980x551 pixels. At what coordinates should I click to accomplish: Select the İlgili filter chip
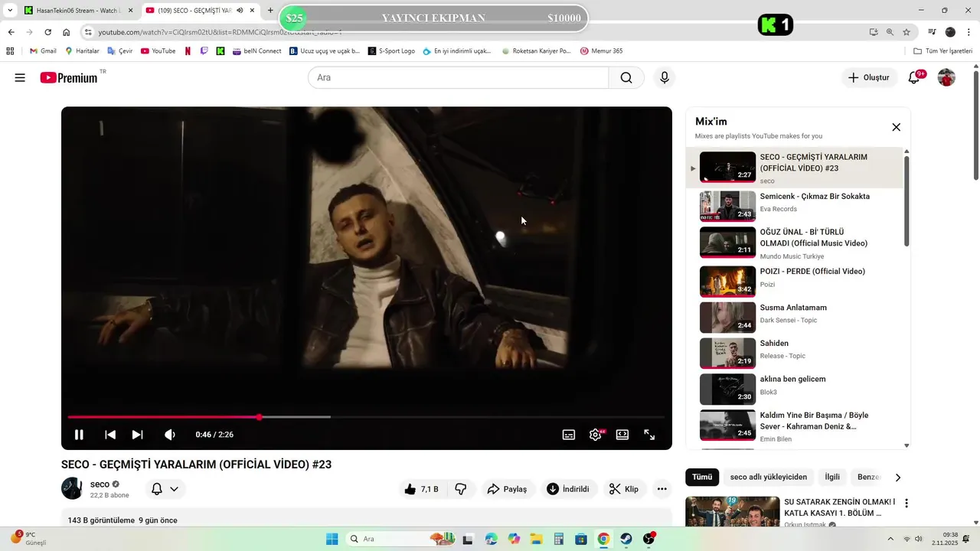tap(832, 477)
